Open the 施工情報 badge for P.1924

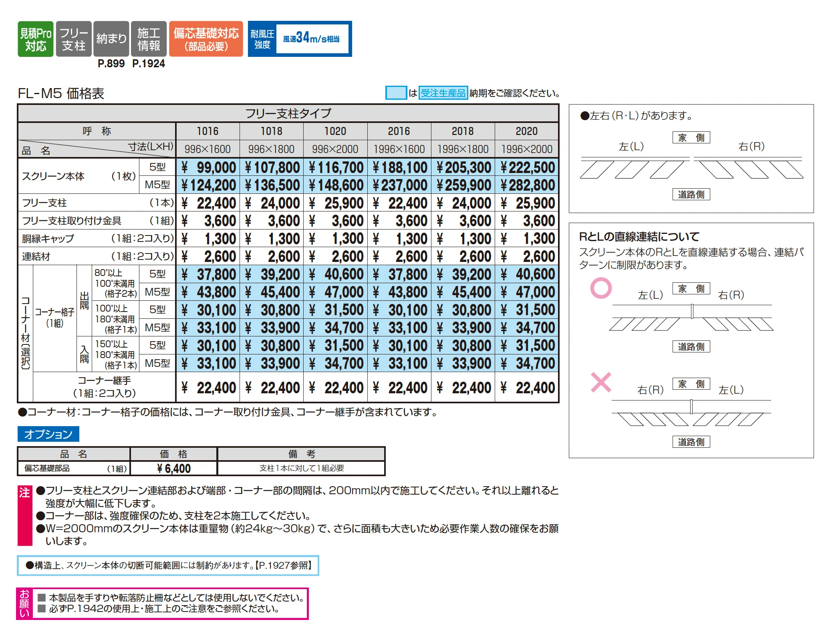149,39
